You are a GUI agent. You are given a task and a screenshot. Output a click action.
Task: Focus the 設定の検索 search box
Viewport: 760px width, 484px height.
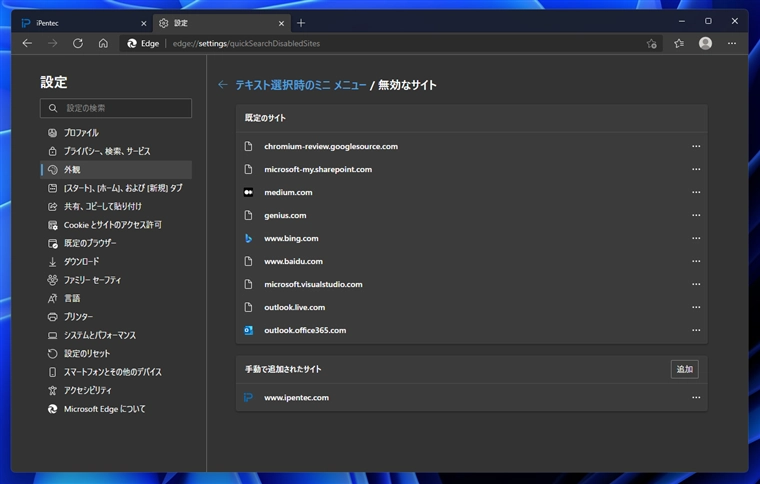click(116, 108)
